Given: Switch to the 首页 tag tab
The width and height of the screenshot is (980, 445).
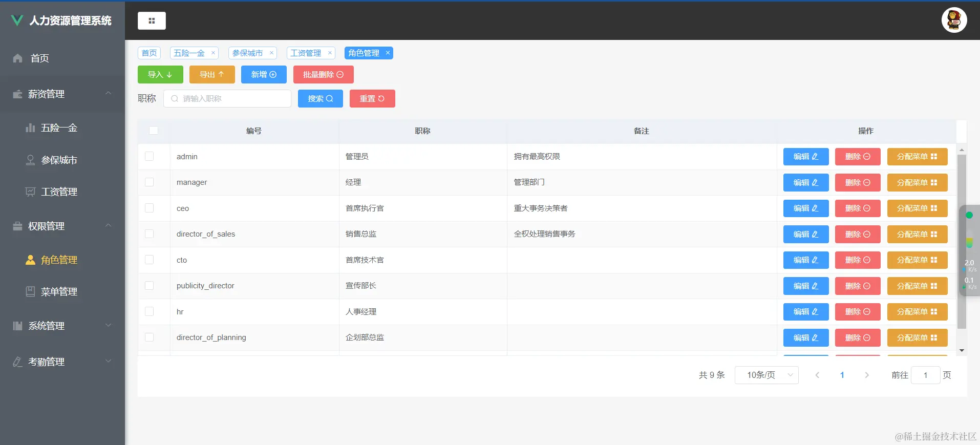Looking at the screenshot, I should pyautogui.click(x=150, y=53).
